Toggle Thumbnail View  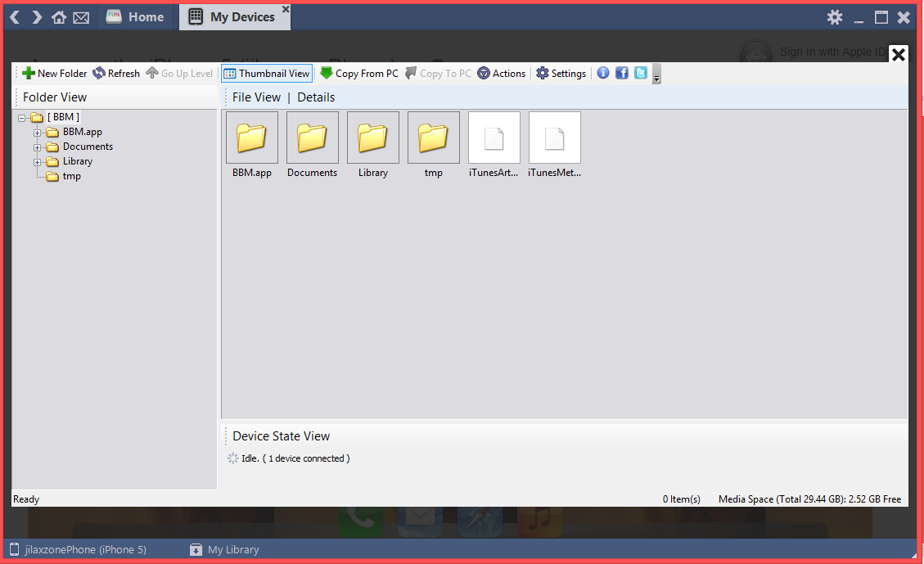pos(267,73)
